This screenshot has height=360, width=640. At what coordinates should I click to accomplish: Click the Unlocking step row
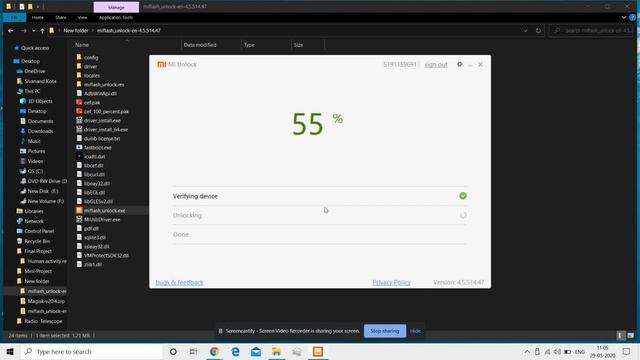click(x=320, y=215)
